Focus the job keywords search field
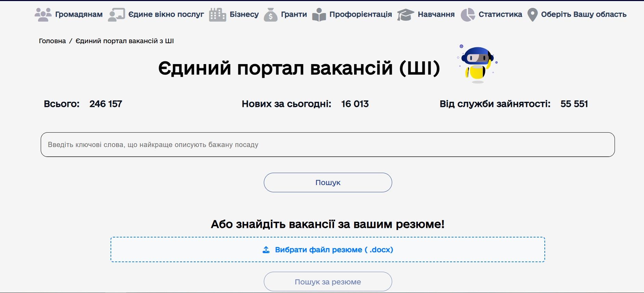 pyautogui.click(x=328, y=145)
